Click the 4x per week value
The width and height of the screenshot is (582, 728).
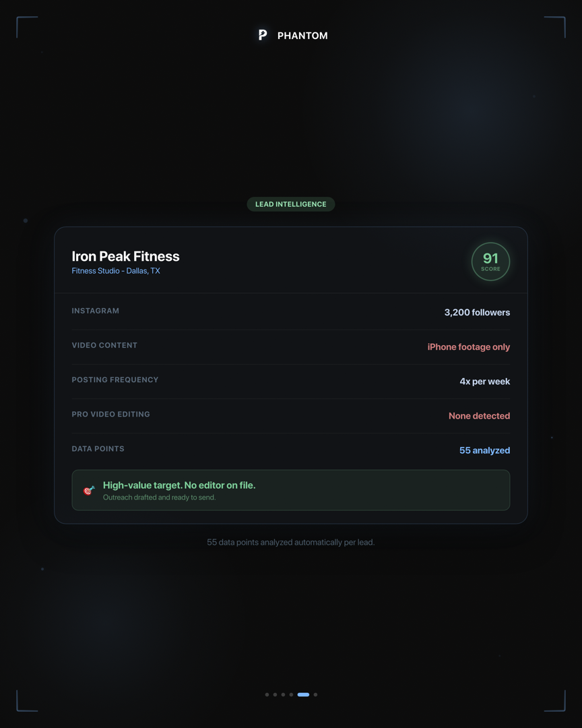click(x=485, y=382)
